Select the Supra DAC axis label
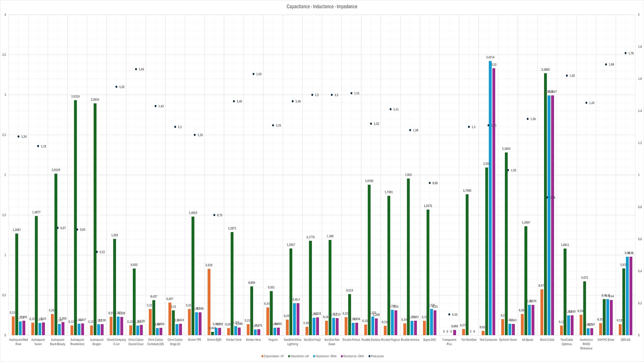 click(430, 340)
